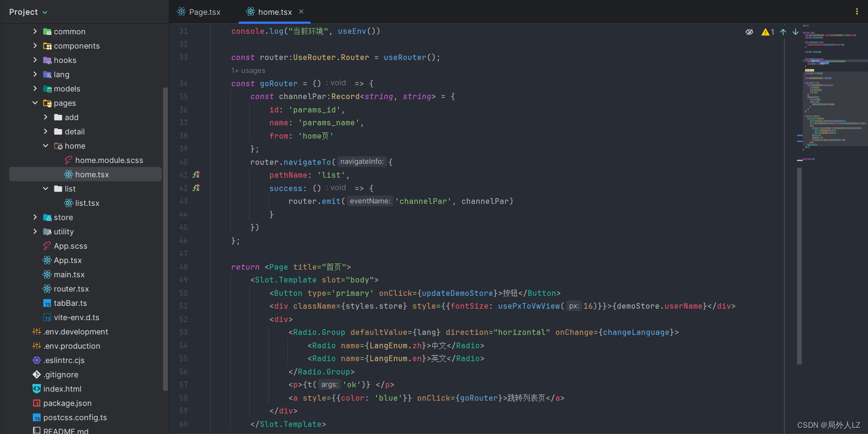The image size is (868, 434).
Task: Click the lang folder icon
Action: [47, 74]
